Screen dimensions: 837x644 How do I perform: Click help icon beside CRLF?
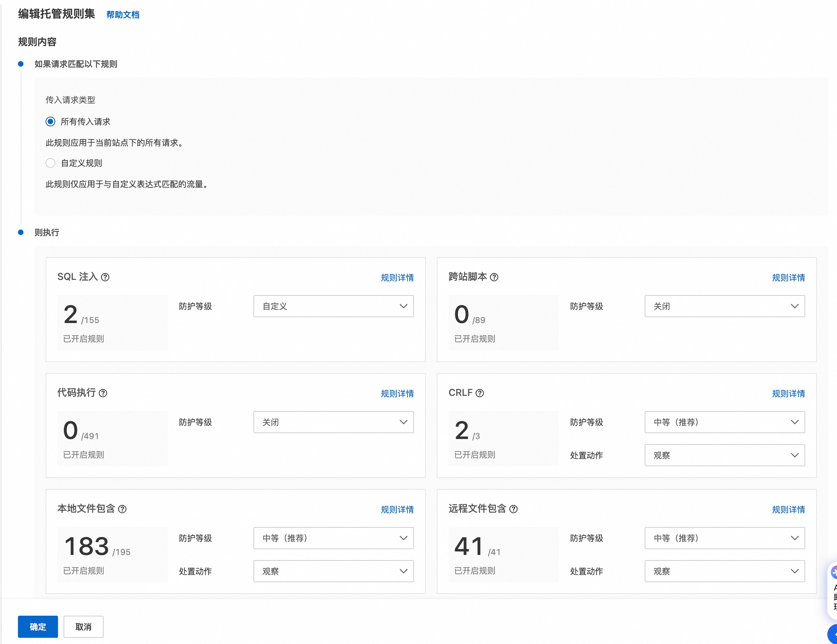479,393
